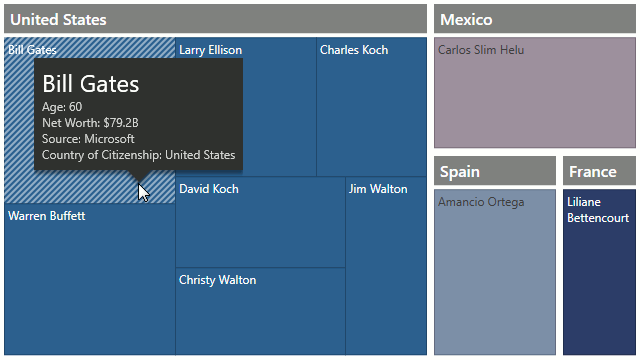Click the France group header
Screen dimensions: 640x360
point(599,171)
